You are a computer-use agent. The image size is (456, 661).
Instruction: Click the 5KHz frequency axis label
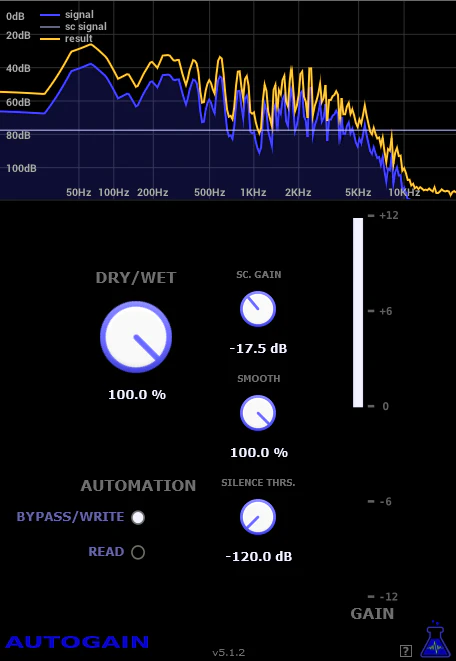tap(358, 193)
